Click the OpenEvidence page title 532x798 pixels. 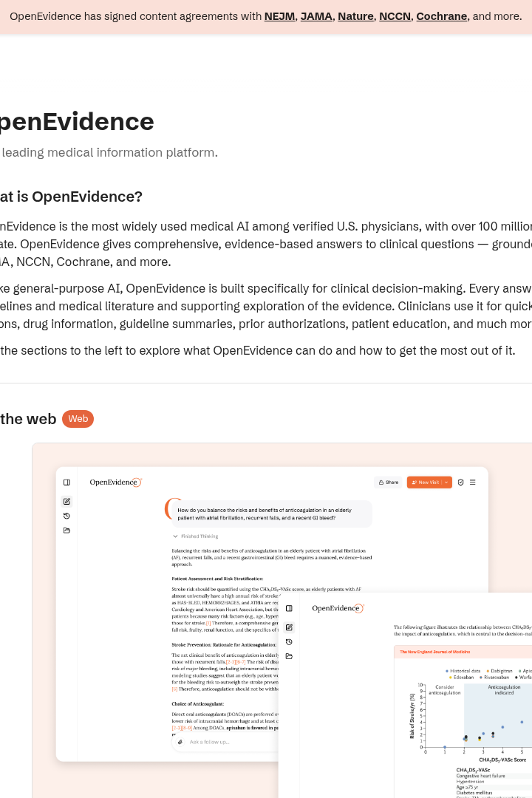pyautogui.click(x=75, y=122)
